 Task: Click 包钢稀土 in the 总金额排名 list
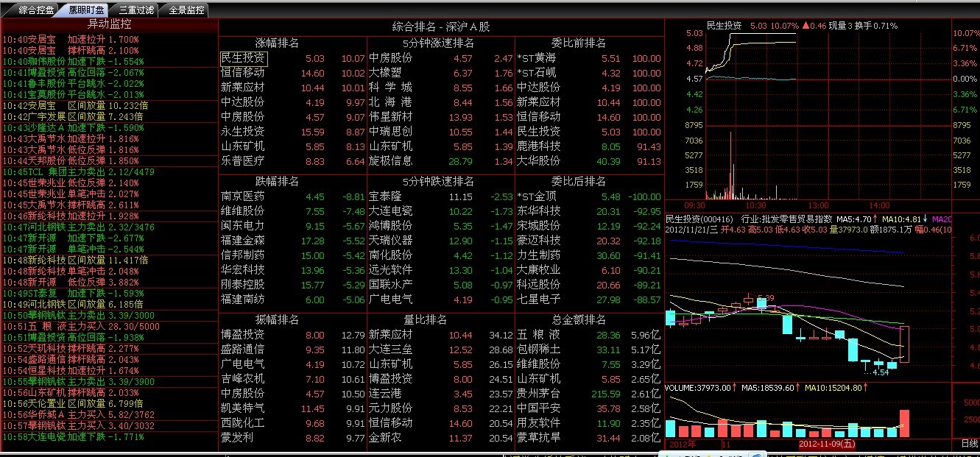coord(539,350)
